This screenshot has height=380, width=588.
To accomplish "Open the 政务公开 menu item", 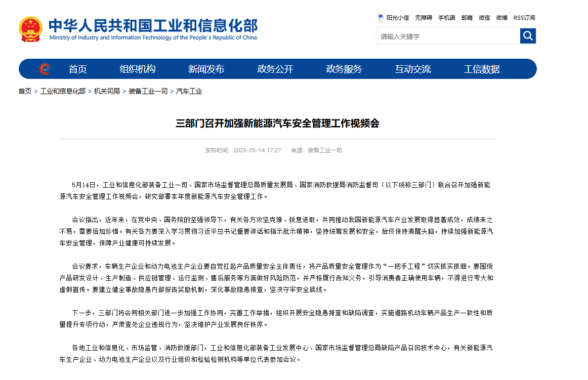I will pos(275,69).
